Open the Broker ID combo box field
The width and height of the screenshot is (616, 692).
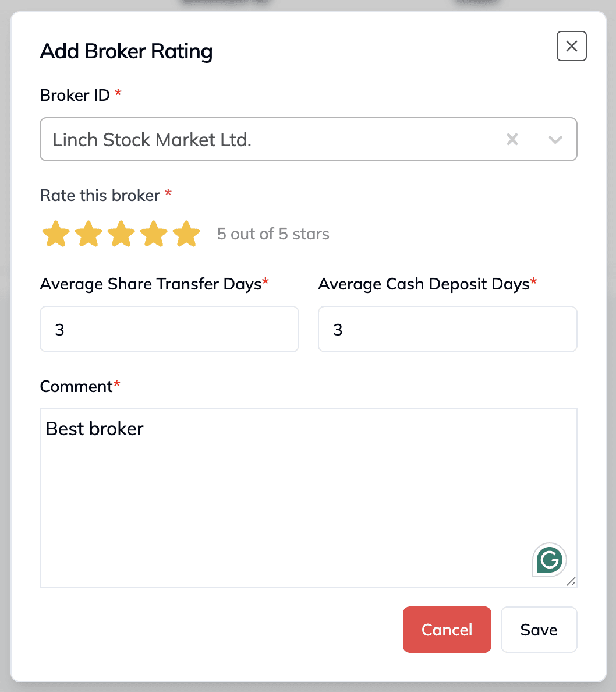309,139
